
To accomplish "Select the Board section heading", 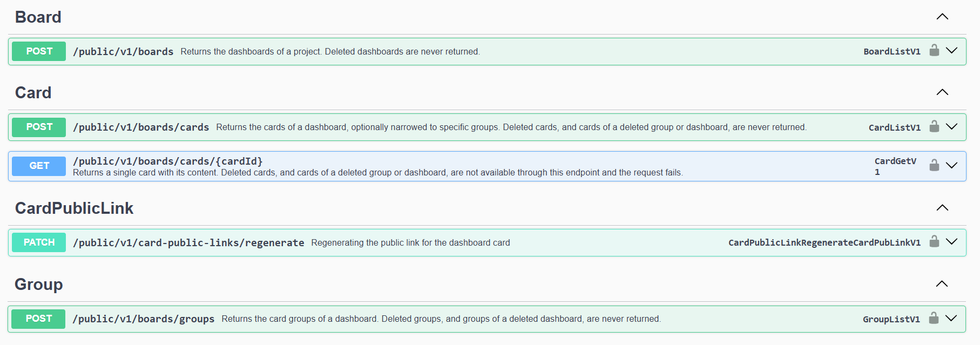I will click(38, 17).
